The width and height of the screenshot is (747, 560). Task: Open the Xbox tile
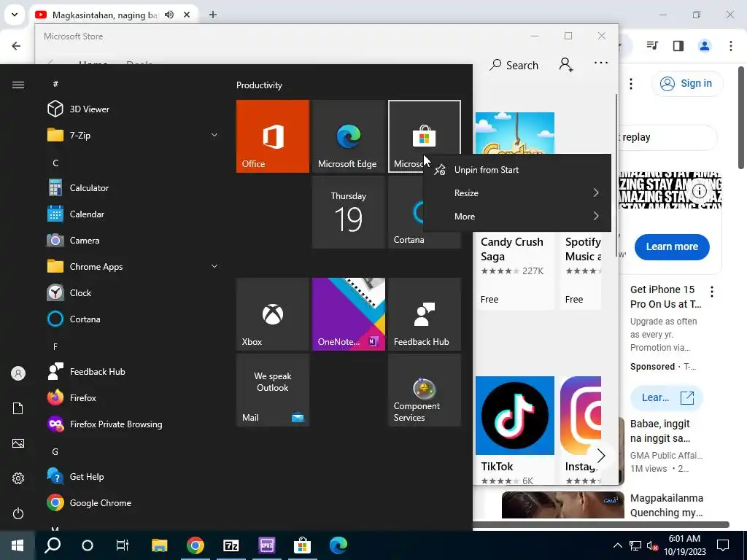[x=273, y=314]
